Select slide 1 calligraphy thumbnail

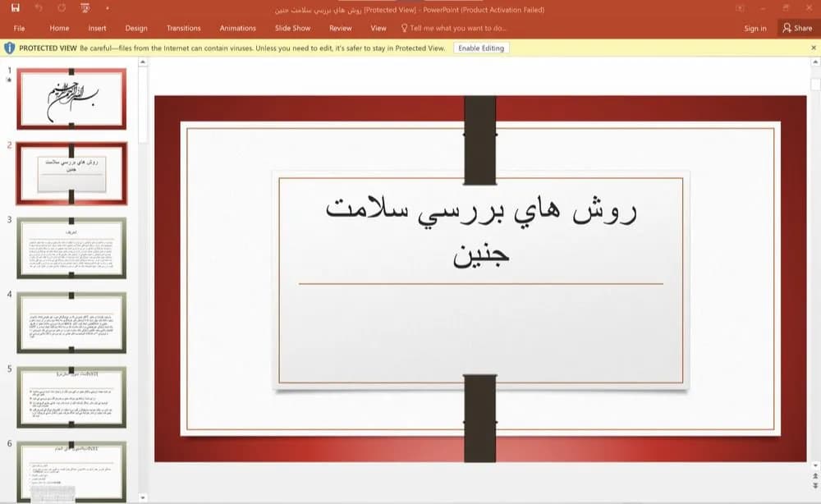(71, 99)
